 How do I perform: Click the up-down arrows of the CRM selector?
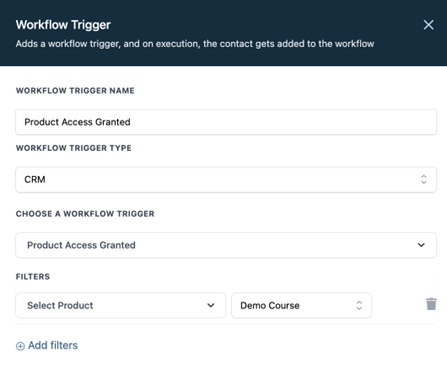[424, 179]
